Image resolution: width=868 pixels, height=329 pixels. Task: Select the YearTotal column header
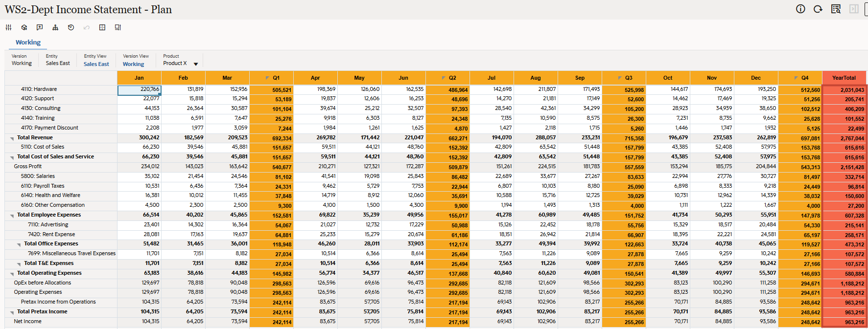(x=844, y=78)
